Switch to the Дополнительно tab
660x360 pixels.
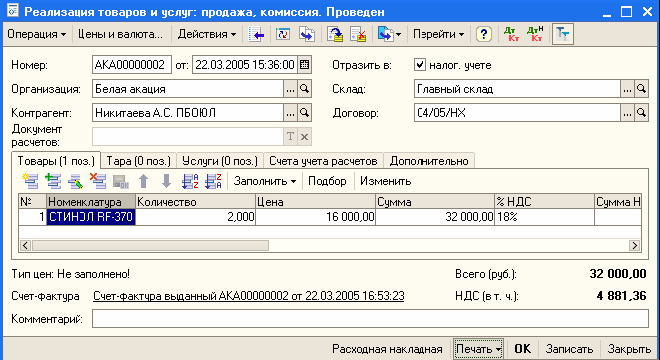[429, 161]
